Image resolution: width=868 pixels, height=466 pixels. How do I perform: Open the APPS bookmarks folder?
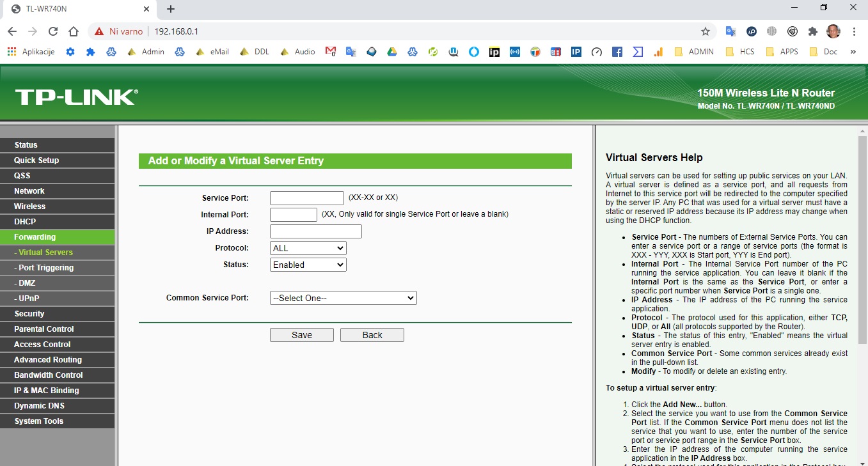click(782, 52)
